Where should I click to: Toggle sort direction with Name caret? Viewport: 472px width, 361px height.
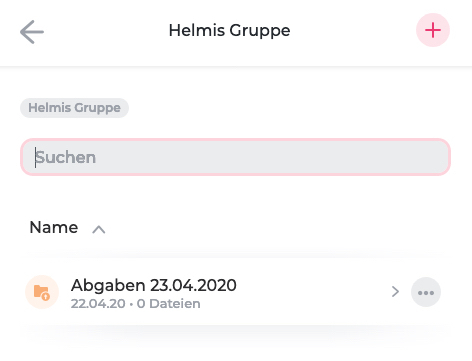(99, 229)
